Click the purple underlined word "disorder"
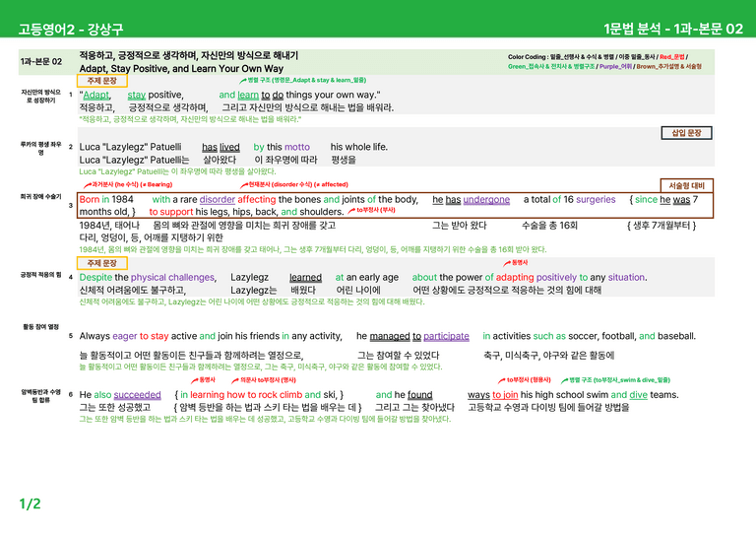 pos(218,200)
